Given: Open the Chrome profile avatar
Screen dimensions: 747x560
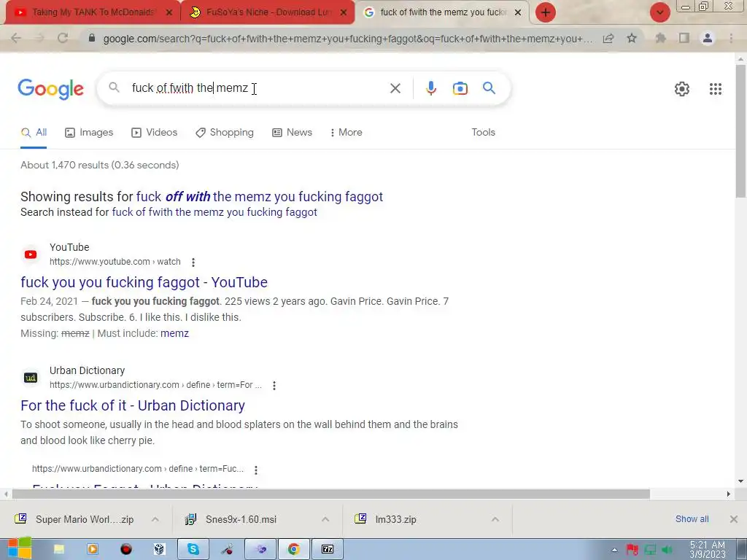Looking at the screenshot, I should coord(708,38).
